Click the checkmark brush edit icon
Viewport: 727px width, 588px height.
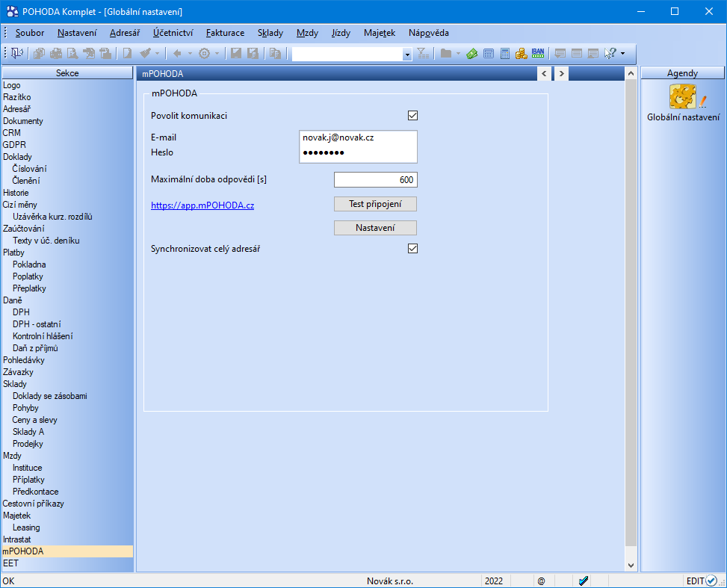coord(146,53)
